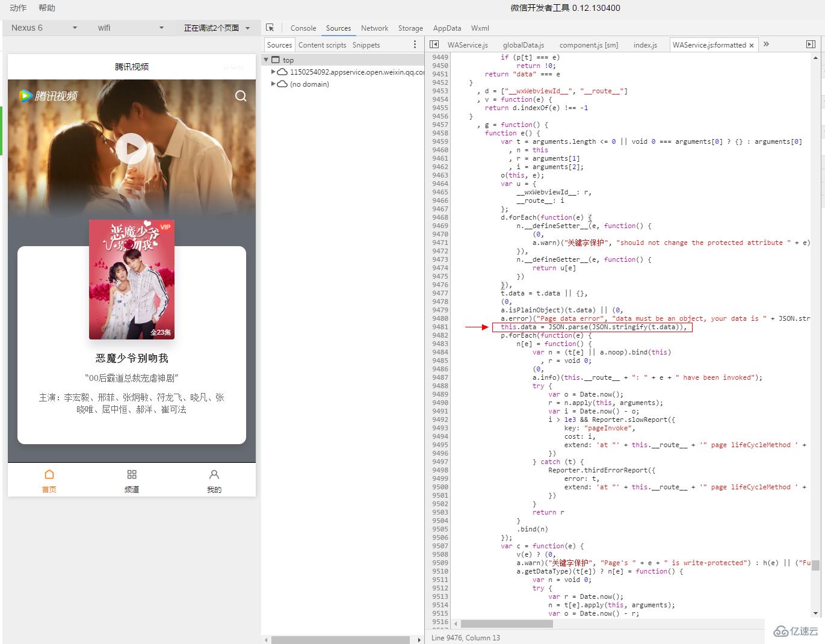This screenshot has width=825, height=644.
Task: Click the featured video banner image
Action: (132, 149)
